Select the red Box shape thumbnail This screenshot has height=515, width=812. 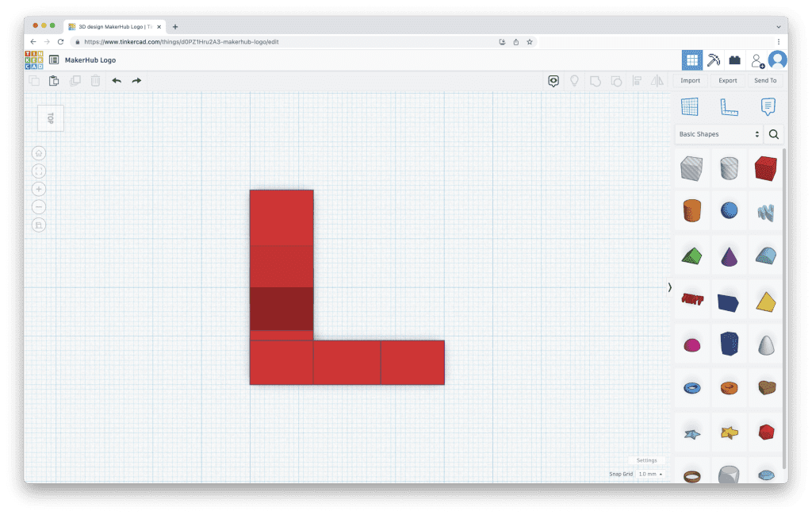click(765, 167)
